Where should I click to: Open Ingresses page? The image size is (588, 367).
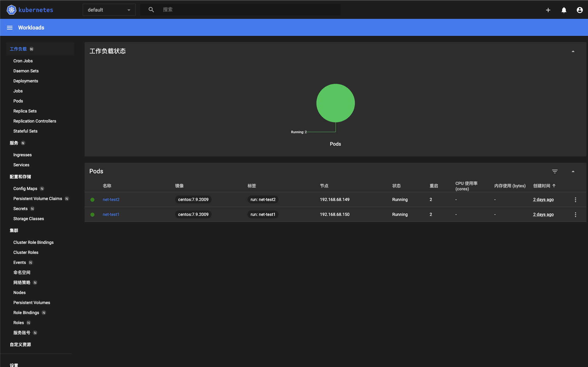[22, 155]
